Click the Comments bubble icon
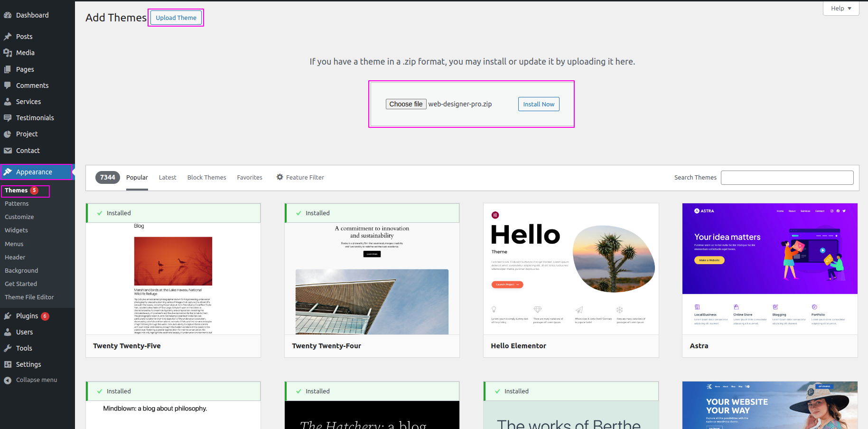This screenshot has height=429, width=868. [x=8, y=86]
